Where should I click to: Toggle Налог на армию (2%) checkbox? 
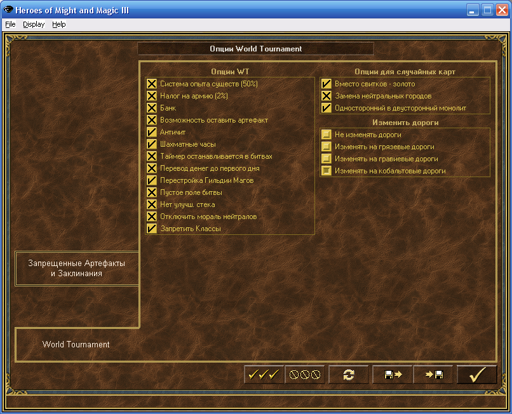[x=152, y=96]
